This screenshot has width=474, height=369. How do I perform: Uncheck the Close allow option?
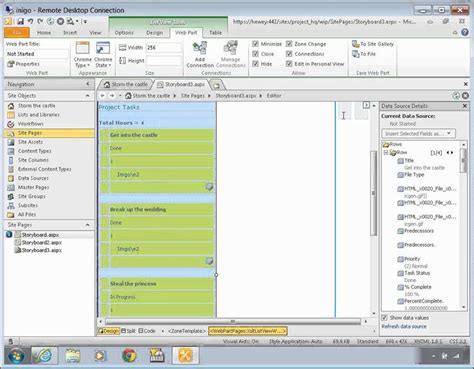pos(256,54)
